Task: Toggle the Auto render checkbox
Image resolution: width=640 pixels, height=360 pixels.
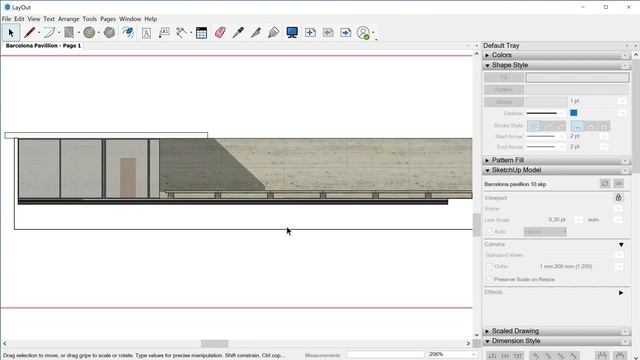Action: 489,232
